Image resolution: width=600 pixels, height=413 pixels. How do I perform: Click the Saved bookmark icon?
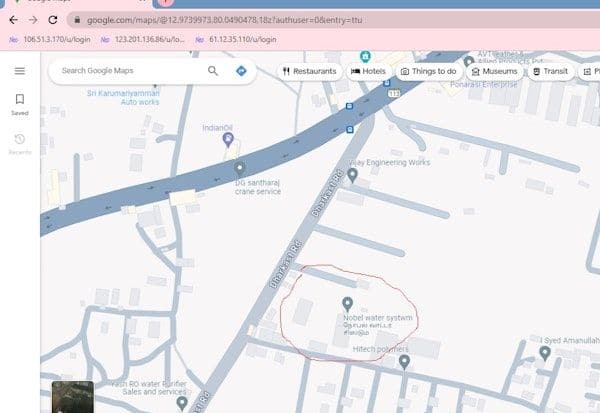[x=20, y=99]
